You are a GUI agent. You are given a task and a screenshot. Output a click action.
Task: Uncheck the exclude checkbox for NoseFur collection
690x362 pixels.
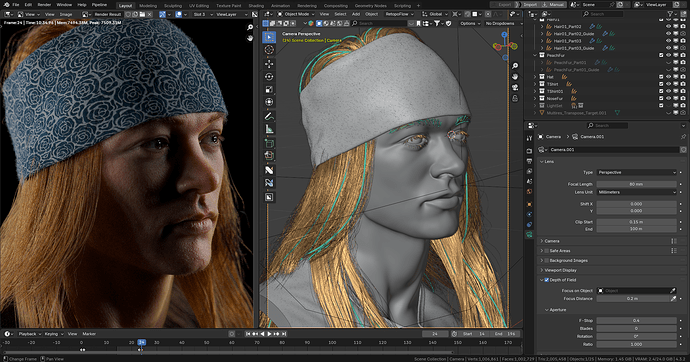(x=661, y=99)
